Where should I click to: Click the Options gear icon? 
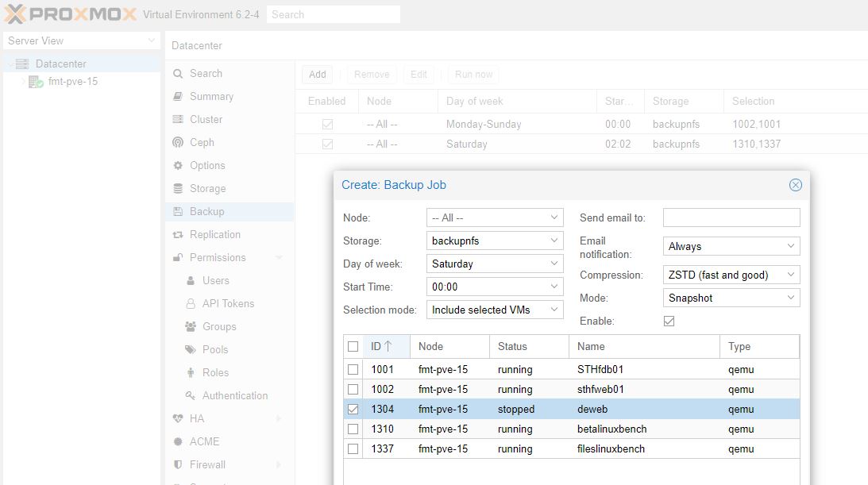click(178, 166)
